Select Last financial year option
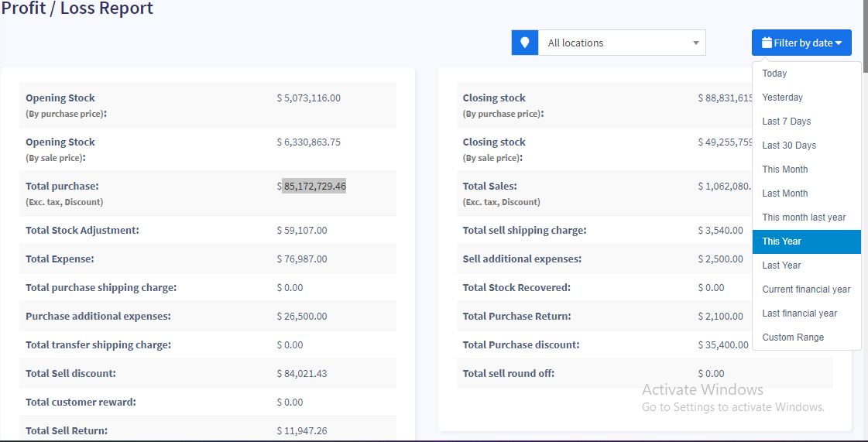The width and height of the screenshot is (868, 442). tap(807, 314)
